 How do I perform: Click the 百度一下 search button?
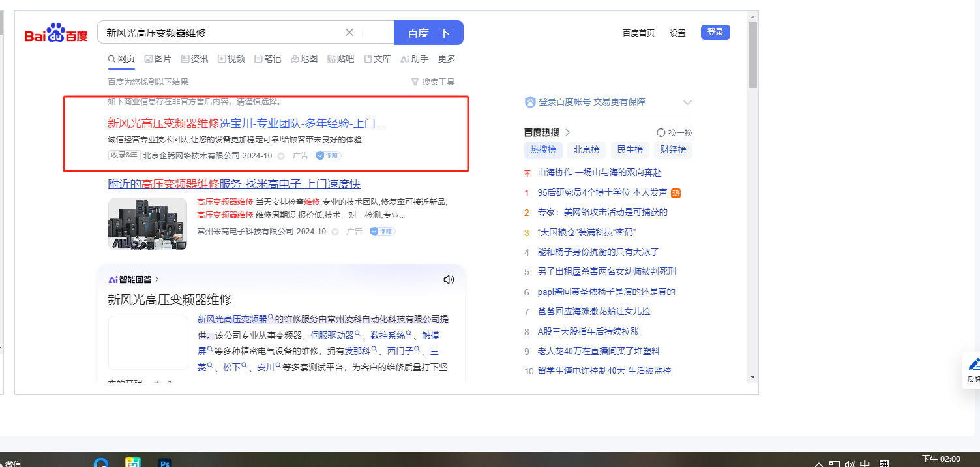[428, 33]
